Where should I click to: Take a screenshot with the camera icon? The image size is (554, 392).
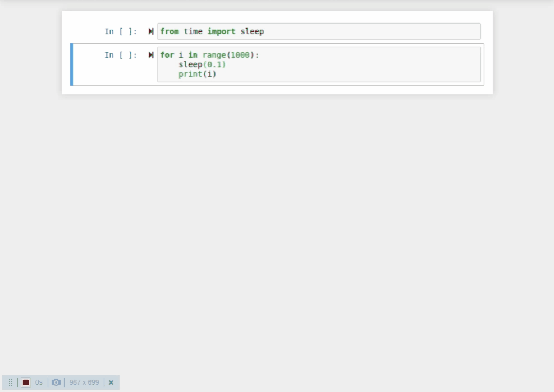coord(56,382)
